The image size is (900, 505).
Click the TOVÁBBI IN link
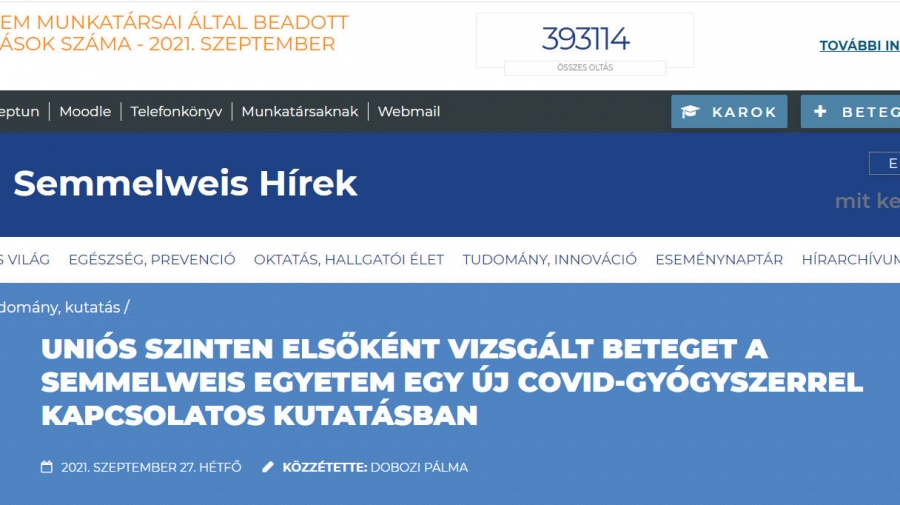[859, 46]
